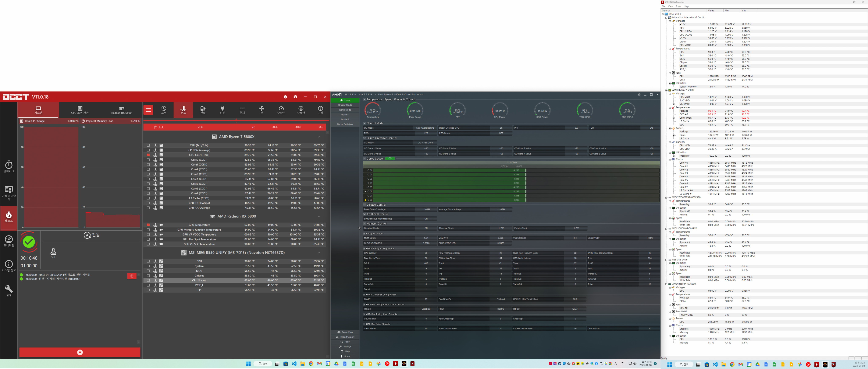Click Import/Export in Ryzen Master
Image resolution: width=868 pixels, height=369 pixels.
(x=345, y=337)
